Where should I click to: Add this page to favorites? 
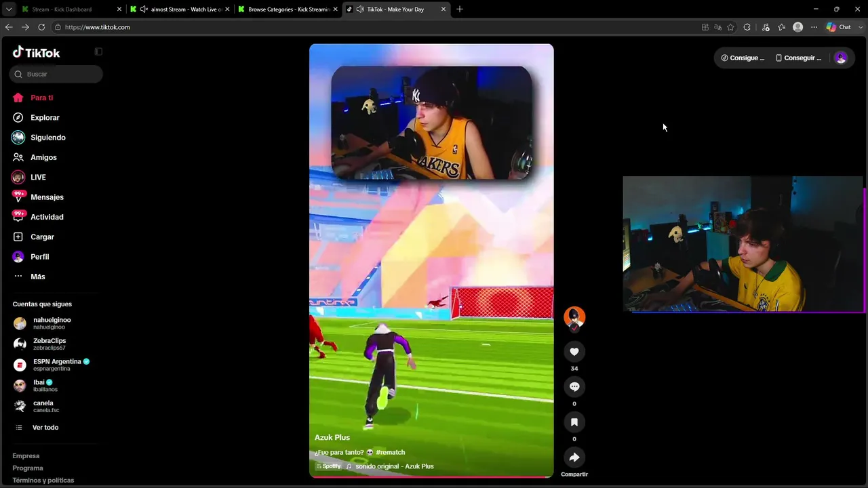pyautogui.click(x=730, y=27)
